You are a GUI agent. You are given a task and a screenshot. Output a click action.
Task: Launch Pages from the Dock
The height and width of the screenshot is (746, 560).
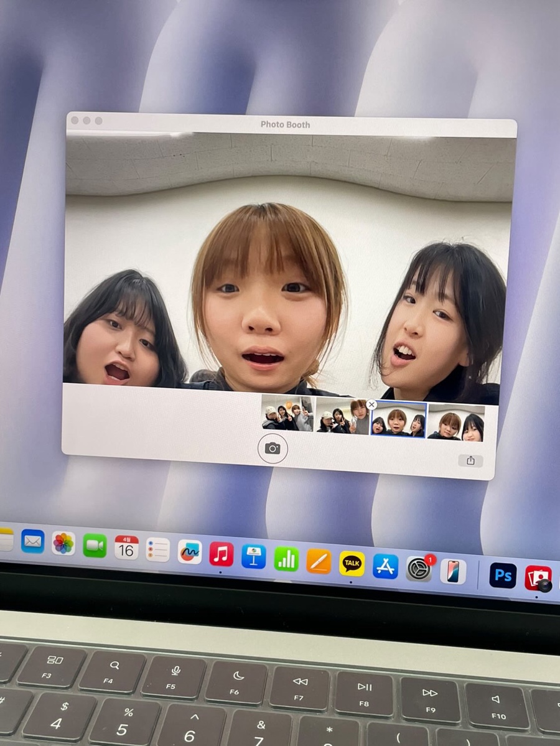coord(319,561)
